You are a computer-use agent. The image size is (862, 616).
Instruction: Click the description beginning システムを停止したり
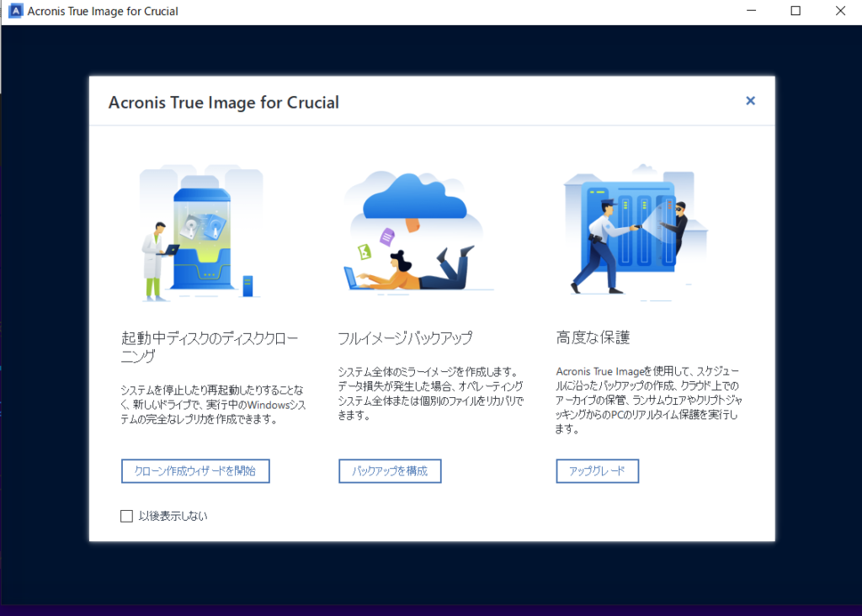[x=213, y=405]
